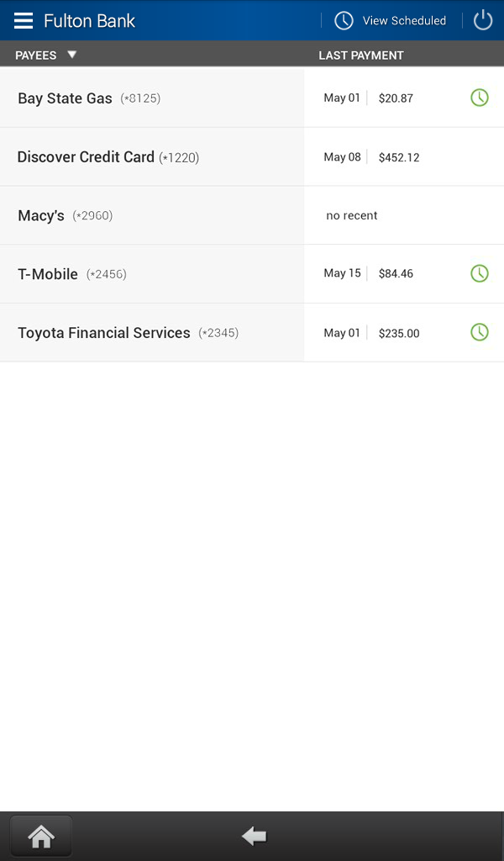Click the PAYEES column header
This screenshot has width=504, height=861.
click(34, 54)
